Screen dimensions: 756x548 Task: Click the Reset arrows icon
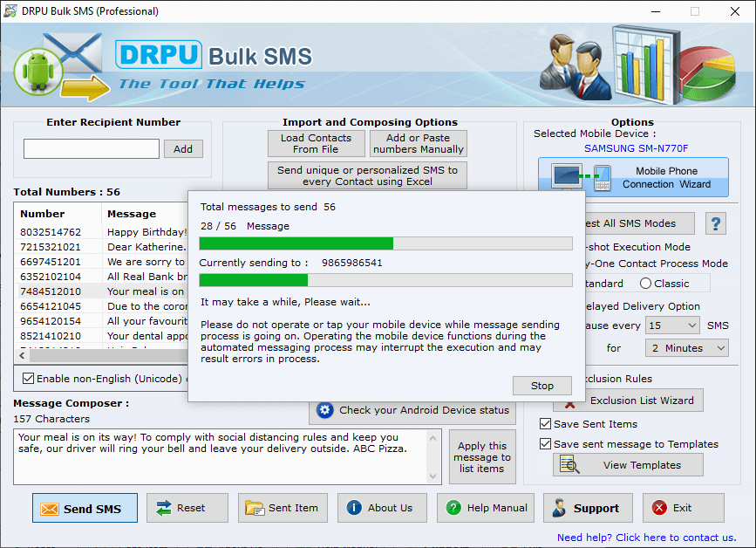click(164, 508)
